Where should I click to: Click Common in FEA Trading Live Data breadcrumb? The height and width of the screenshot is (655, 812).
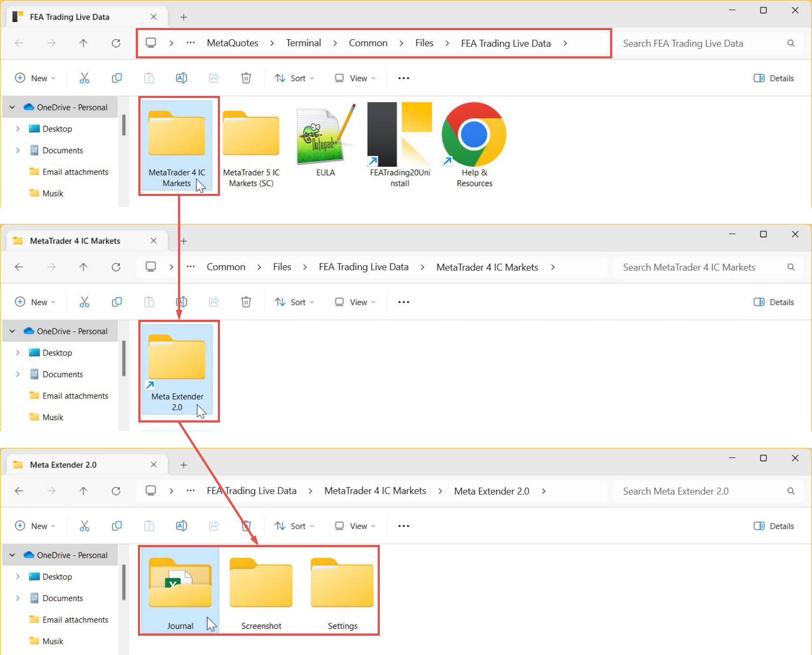(x=368, y=43)
